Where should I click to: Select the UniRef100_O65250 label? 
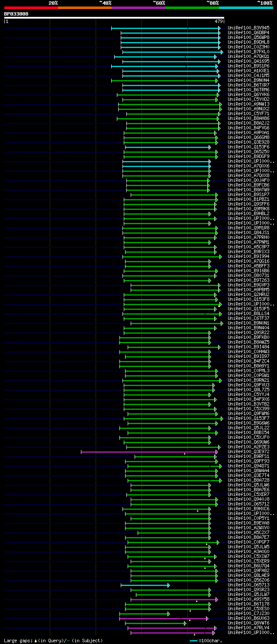tap(248, 152)
